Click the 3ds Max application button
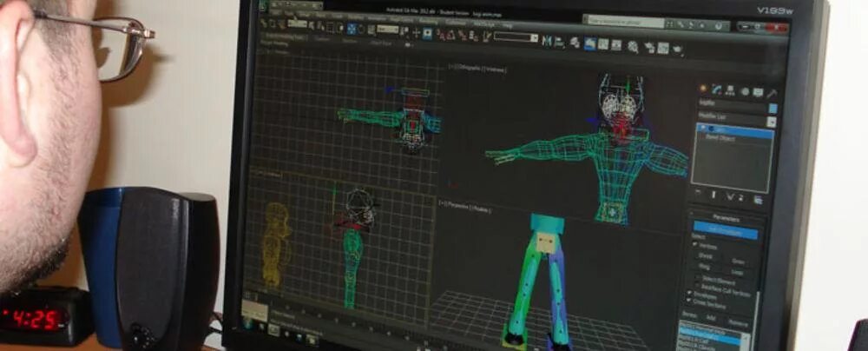Screen dimensions: 868x351 (262, 5)
